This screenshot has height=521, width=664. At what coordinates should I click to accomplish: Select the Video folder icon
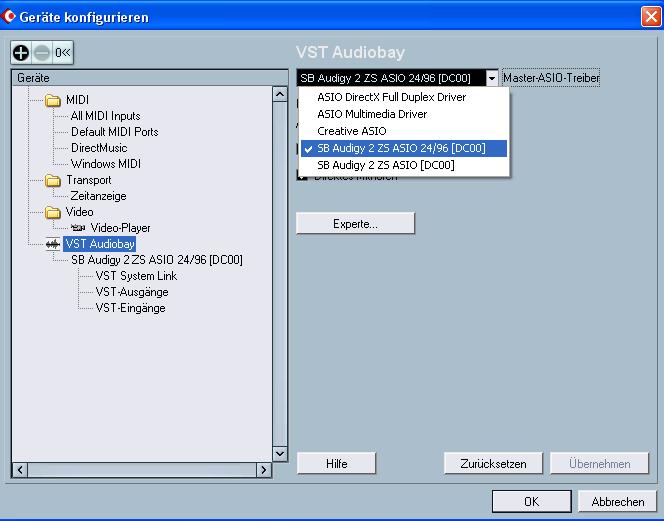(53, 212)
